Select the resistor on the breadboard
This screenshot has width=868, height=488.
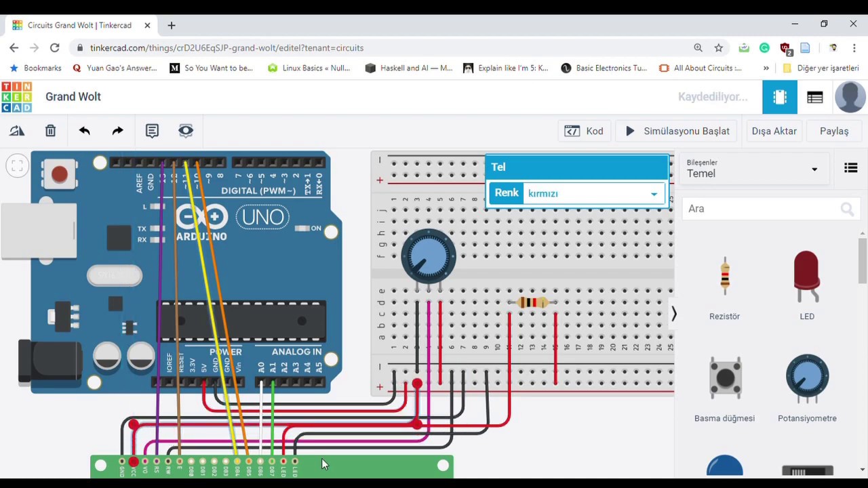pyautogui.click(x=532, y=303)
